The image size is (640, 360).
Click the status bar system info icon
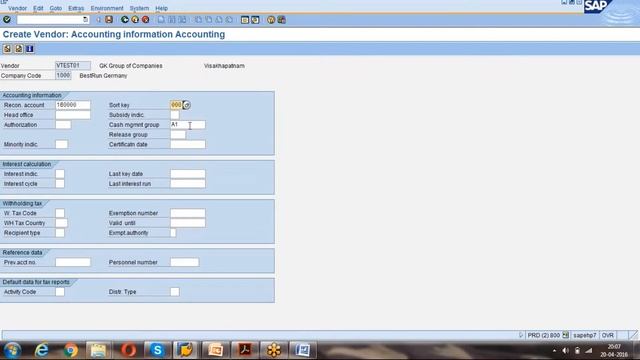(x=565, y=335)
